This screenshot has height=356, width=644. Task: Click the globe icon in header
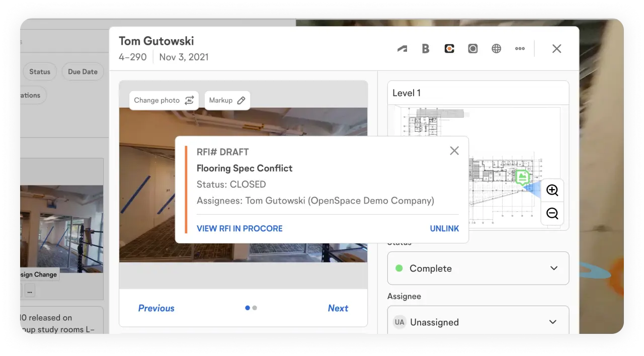click(496, 49)
